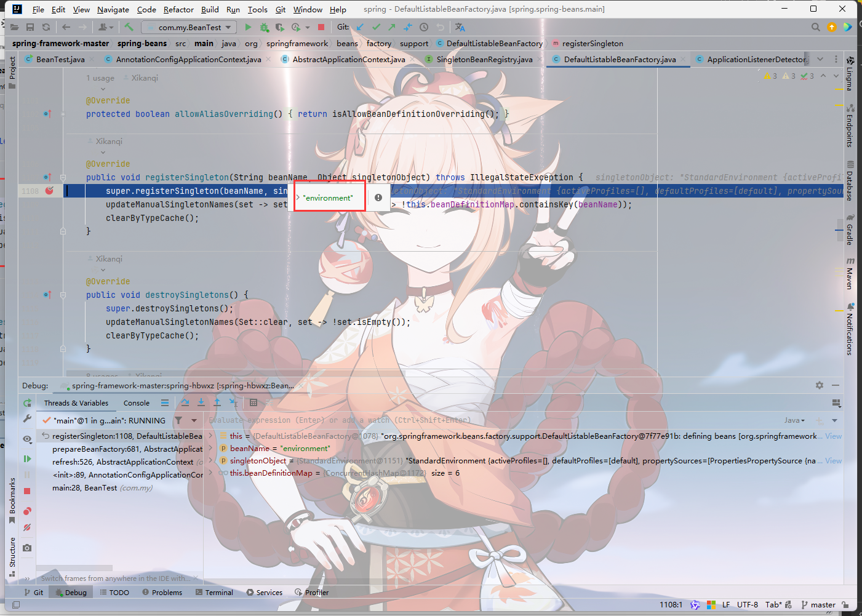Open the Services tool window
This screenshot has height=616, width=862.
pyautogui.click(x=265, y=593)
